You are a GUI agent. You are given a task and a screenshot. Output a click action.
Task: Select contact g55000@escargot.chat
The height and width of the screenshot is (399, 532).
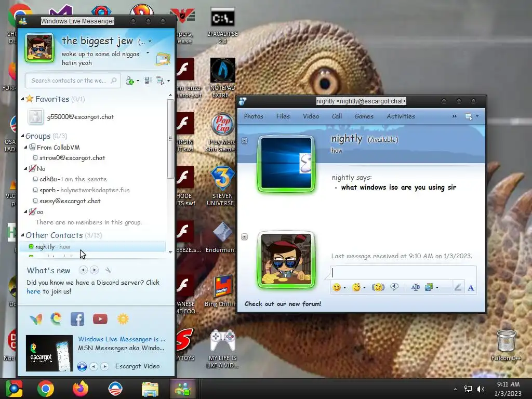pyautogui.click(x=81, y=117)
